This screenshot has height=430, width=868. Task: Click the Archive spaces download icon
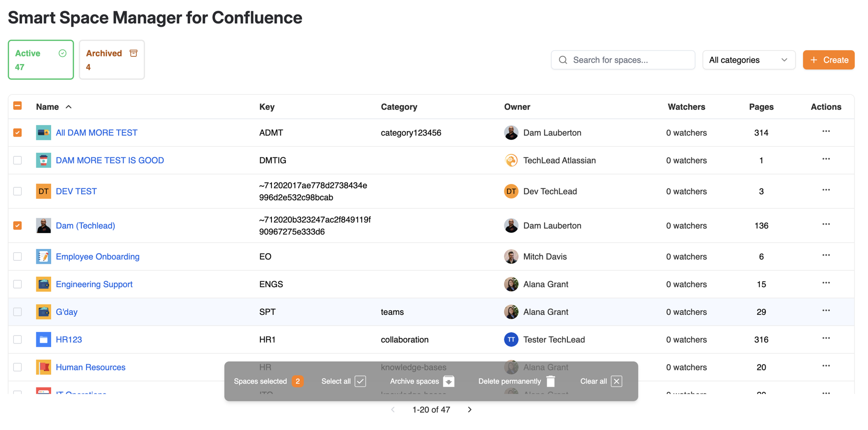449,381
